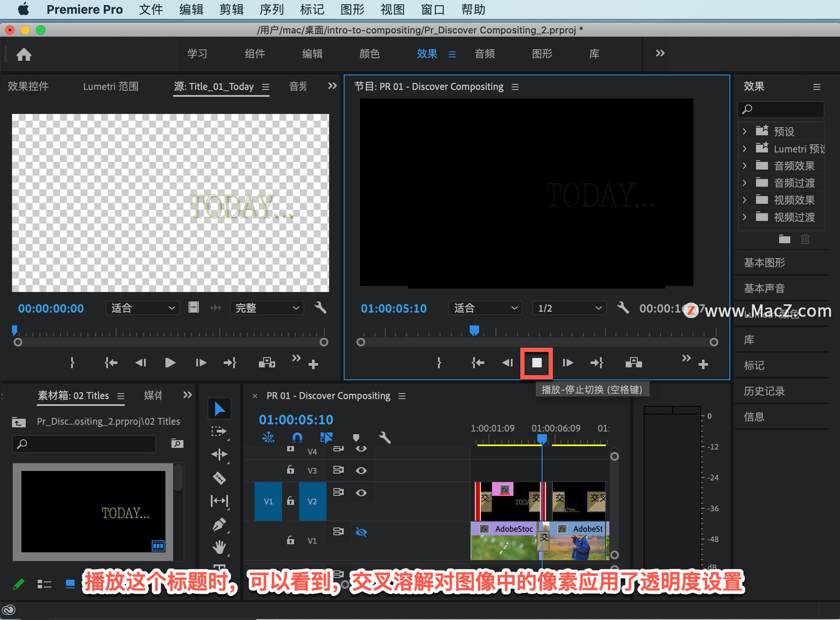Select the Razor tool
840x620 pixels.
click(219, 478)
